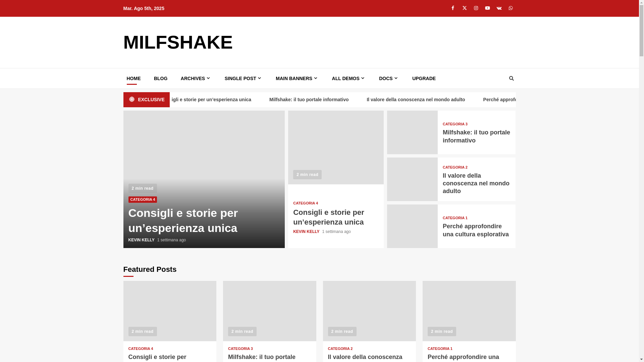Open the YouTube social icon
The image size is (644, 362).
(487, 8)
